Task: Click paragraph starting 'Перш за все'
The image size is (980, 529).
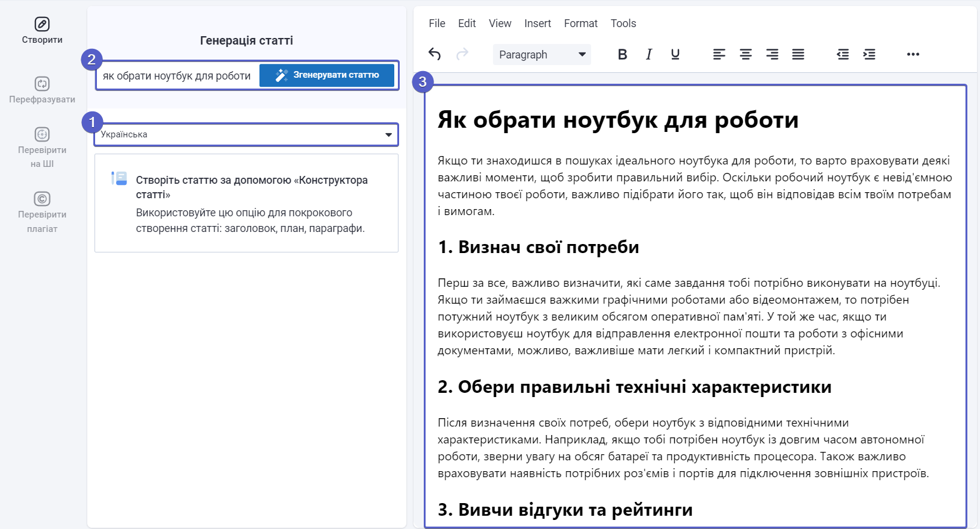Action: [x=689, y=316]
